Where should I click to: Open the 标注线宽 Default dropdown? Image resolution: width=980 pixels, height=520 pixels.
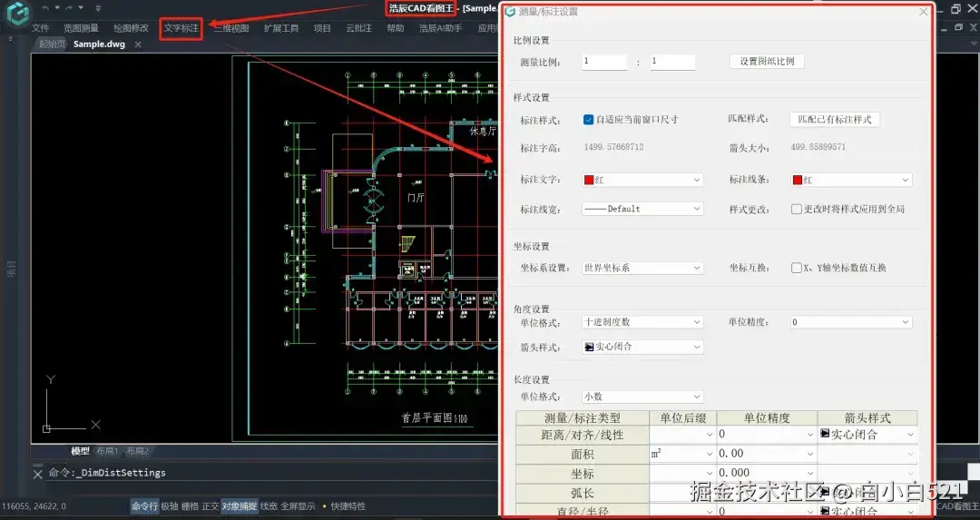coord(642,209)
